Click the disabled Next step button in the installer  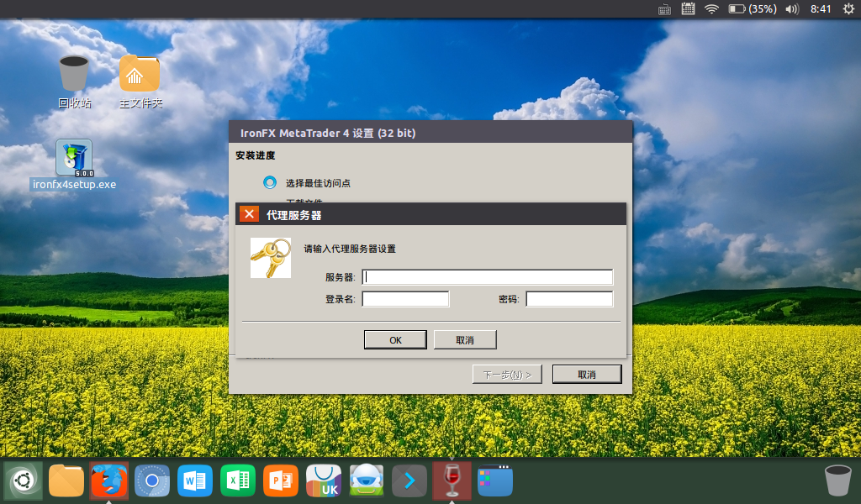[x=507, y=375]
